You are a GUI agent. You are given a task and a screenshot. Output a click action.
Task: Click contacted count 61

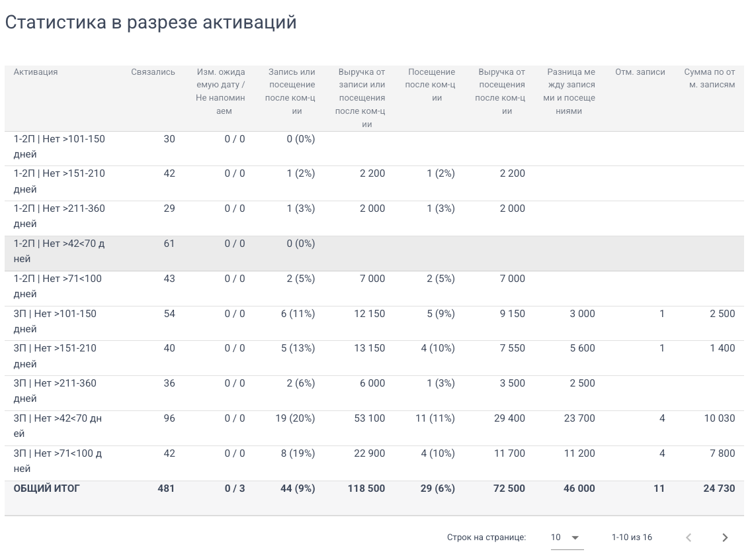[x=169, y=244]
